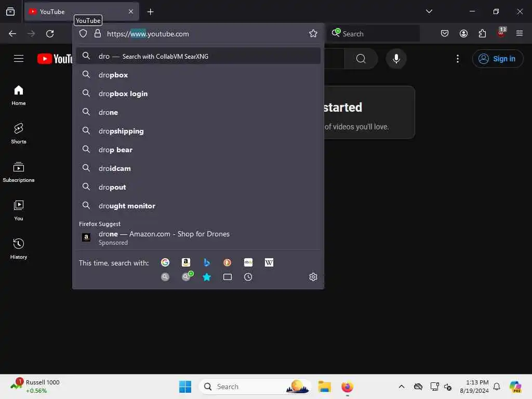View site security via the padlock icon
Viewport: 532px width, 399px height.
[97, 34]
